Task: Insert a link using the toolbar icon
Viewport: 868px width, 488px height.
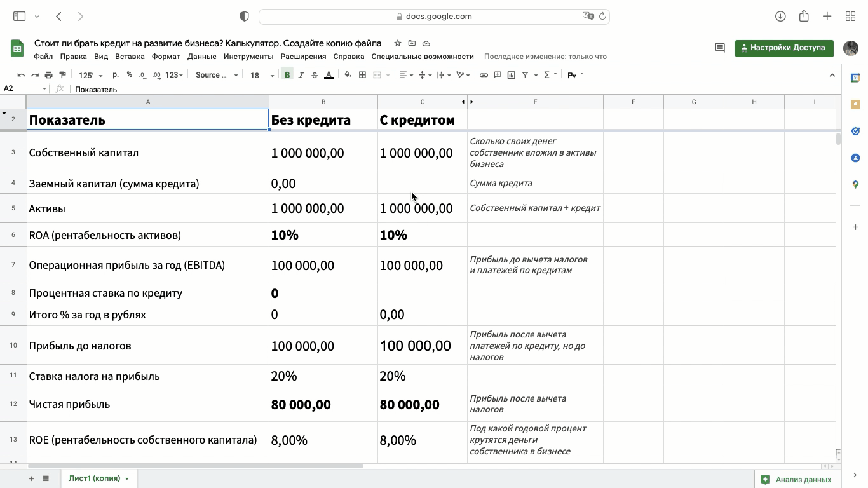Action: [484, 75]
